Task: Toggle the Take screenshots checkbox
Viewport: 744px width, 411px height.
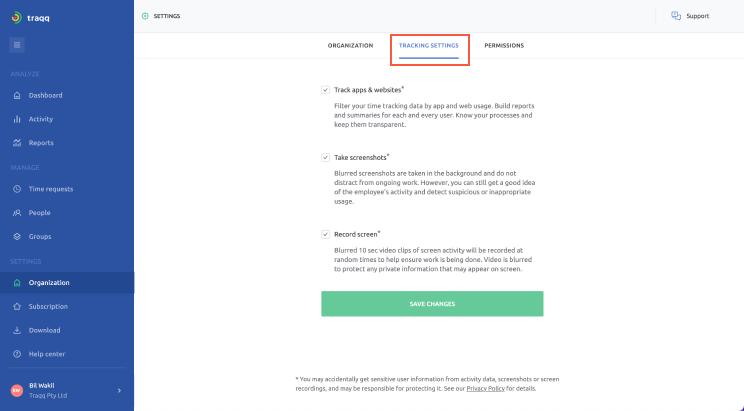Action: click(x=326, y=158)
